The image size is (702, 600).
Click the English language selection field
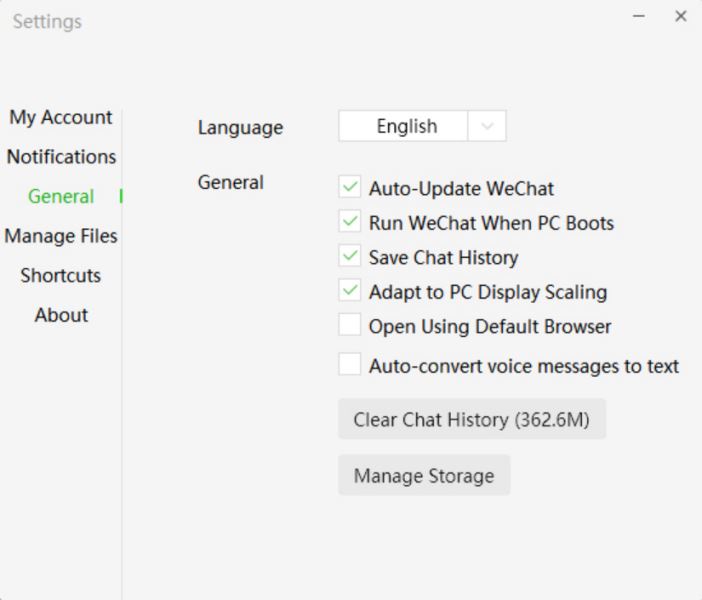pos(406,126)
